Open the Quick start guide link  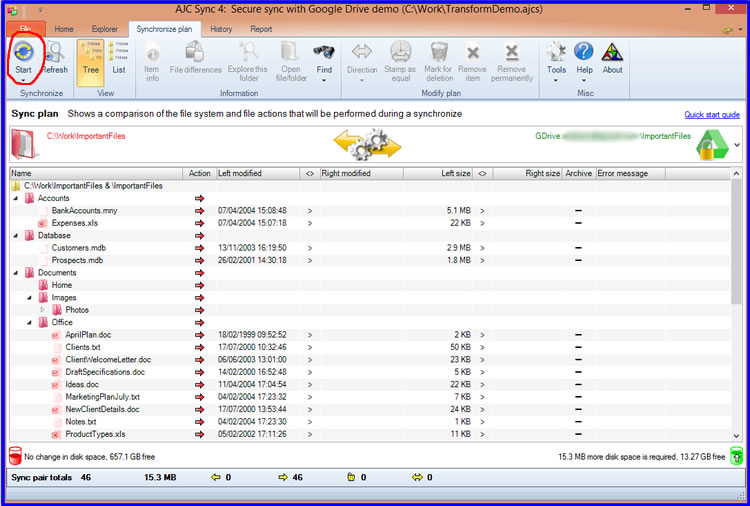tap(712, 115)
